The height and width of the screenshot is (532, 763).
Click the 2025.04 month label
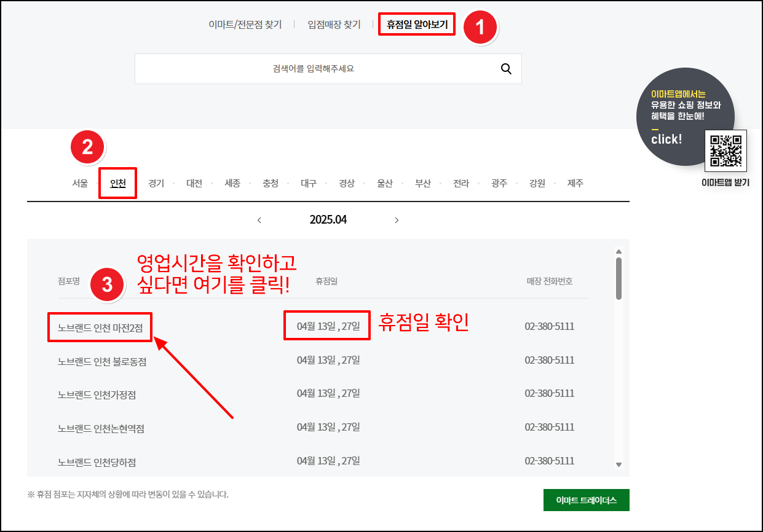[x=328, y=220]
